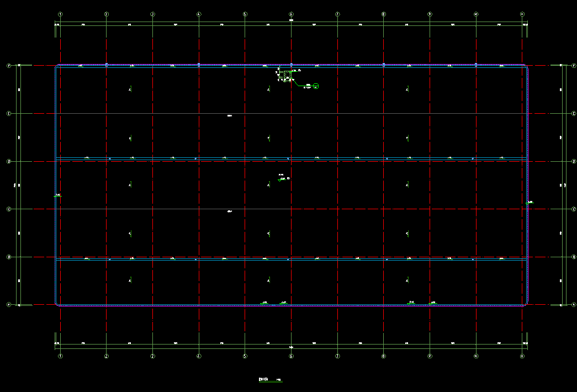The image size is (577, 392).
Task: Click axis bubble F on the left side
Action: [9, 65]
